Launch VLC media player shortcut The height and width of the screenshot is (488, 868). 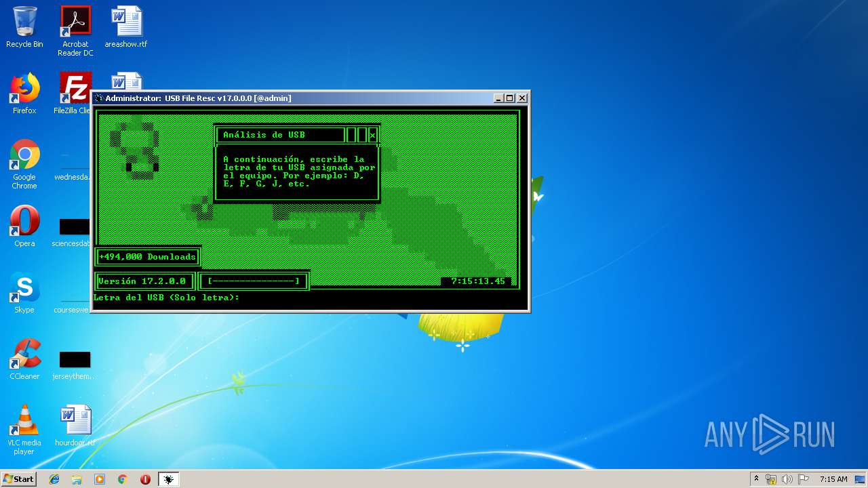24,430
